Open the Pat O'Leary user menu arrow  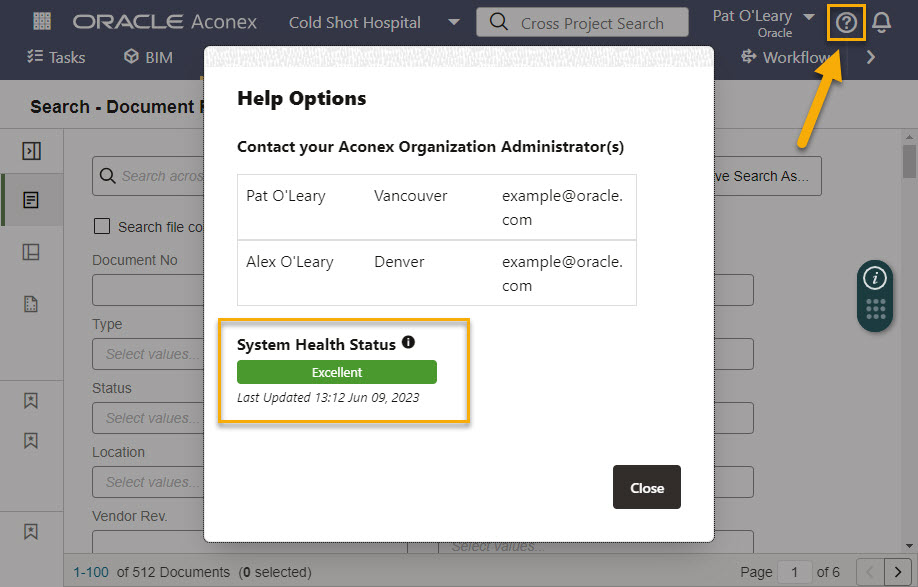tap(809, 16)
